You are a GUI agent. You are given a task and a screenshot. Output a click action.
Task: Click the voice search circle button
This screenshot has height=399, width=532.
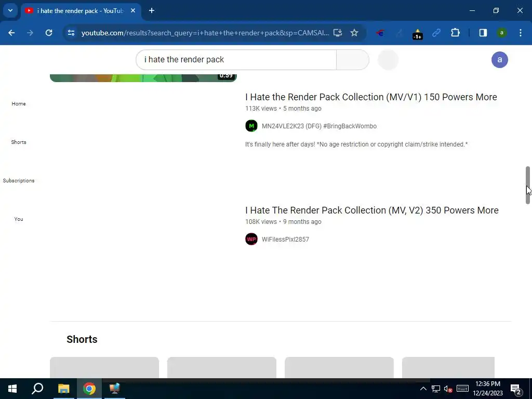(388, 60)
